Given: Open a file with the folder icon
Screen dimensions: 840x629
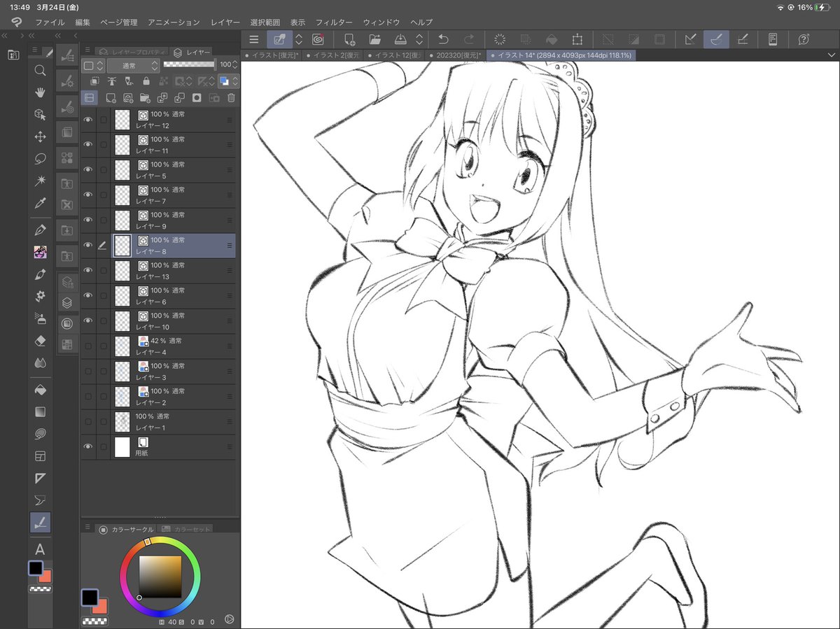Looking at the screenshot, I should pyautogui.click(x=374, y=39).
